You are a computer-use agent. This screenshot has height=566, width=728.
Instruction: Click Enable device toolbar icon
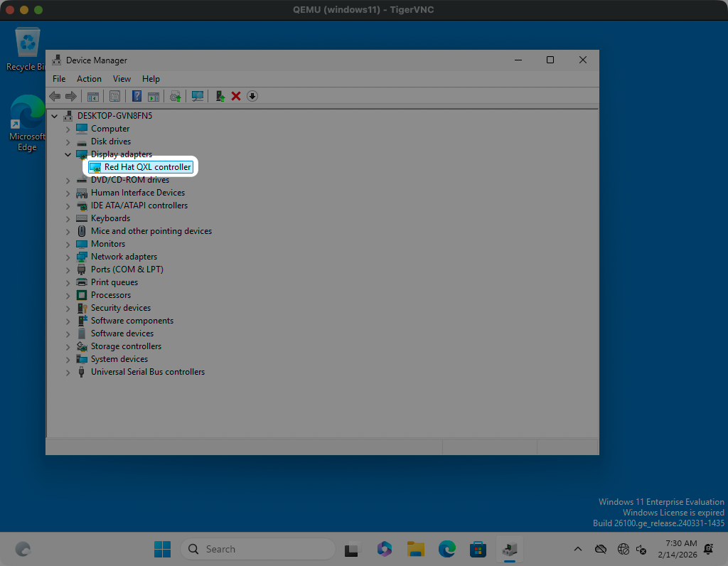[x=220, y=96]
